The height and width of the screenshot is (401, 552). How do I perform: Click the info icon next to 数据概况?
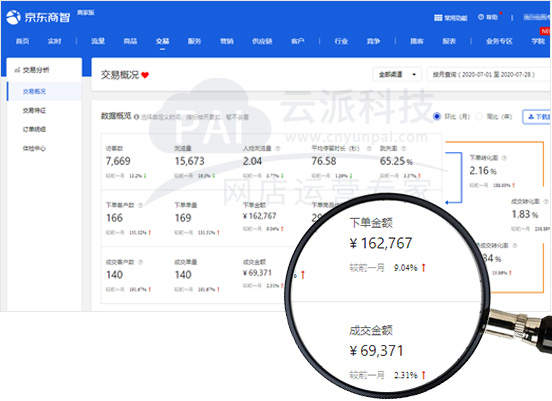tap(137, 117)
